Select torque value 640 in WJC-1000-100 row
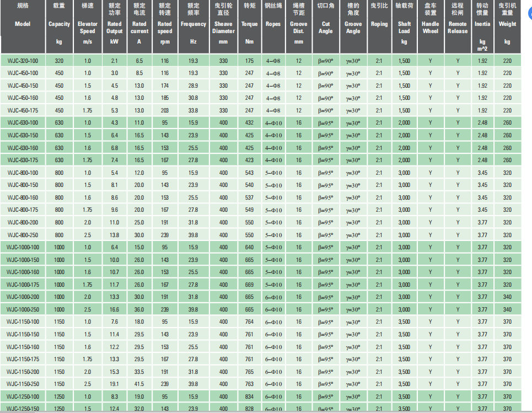532x413 pixels. pos(249,247)
